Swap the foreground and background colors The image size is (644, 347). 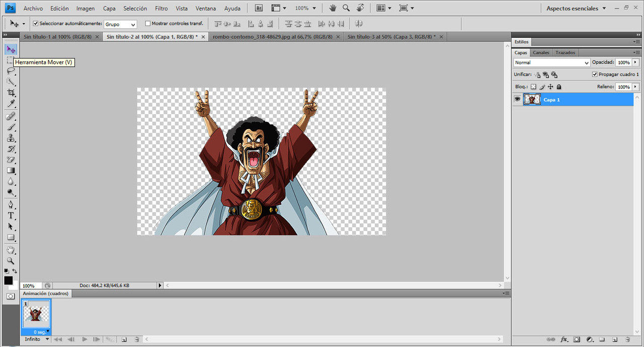15,271
